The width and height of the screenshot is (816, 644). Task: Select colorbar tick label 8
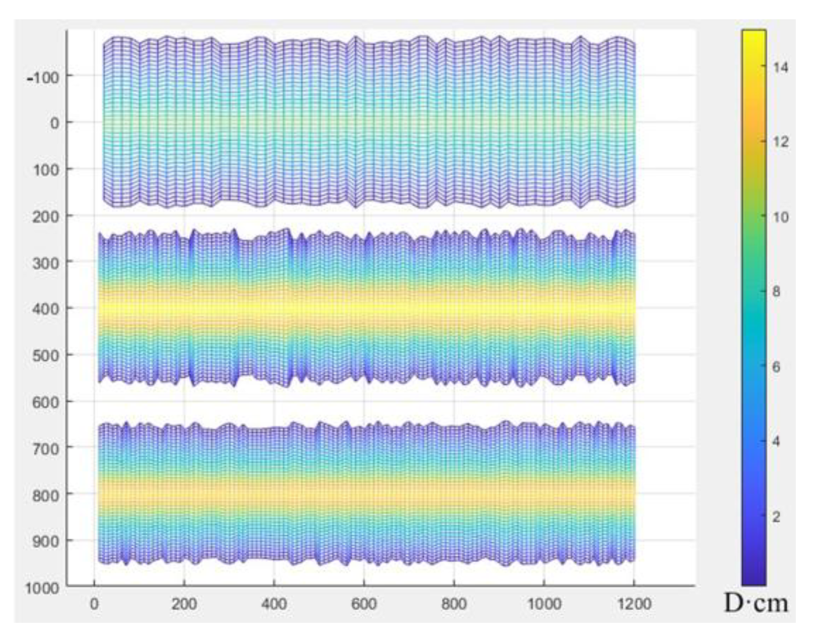tap(776, 292)
